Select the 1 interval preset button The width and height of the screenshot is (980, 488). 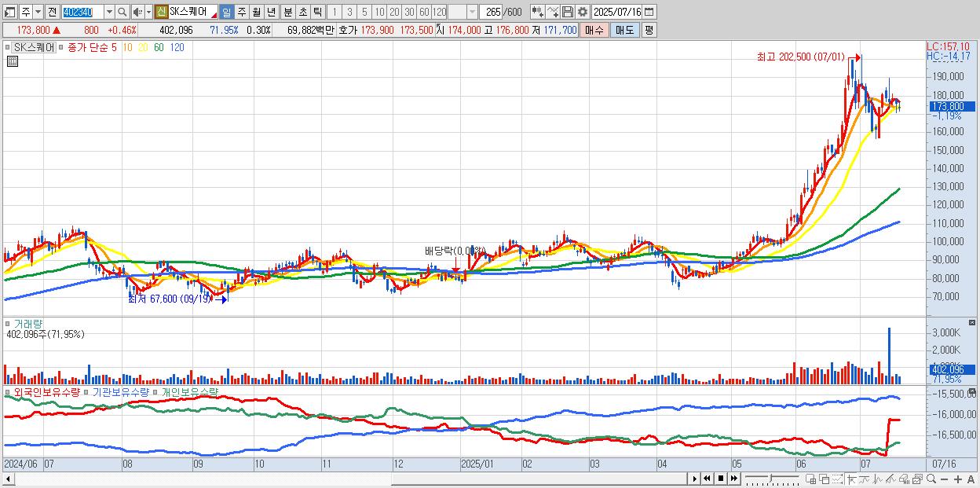[334, 12]
